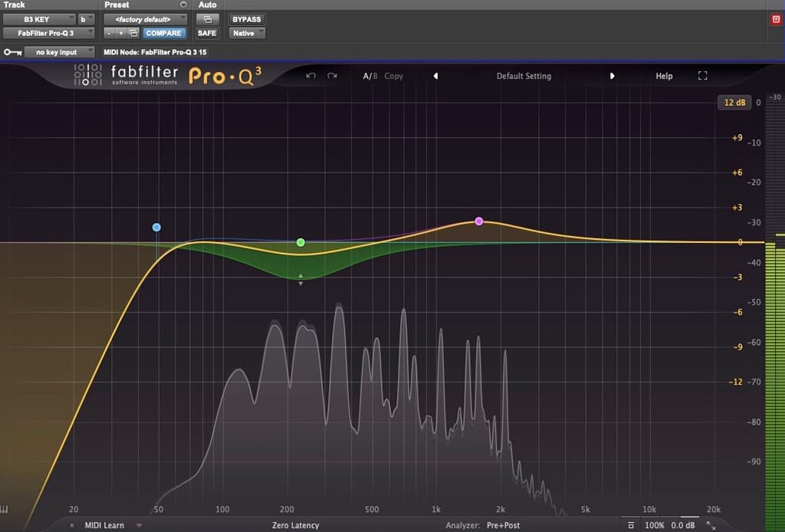Click the next preset plus button
The height and width of the screenshot is (532, 785).
pos(120,33)
